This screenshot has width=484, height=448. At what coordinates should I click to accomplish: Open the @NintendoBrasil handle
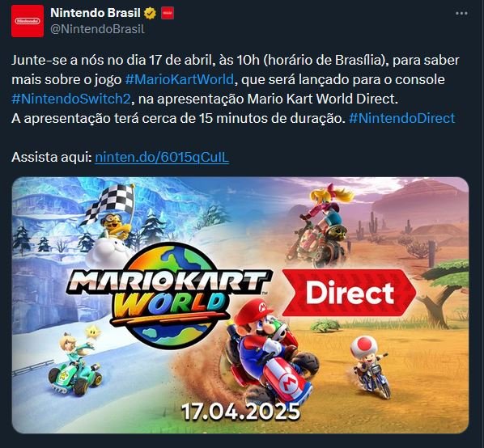97,29
